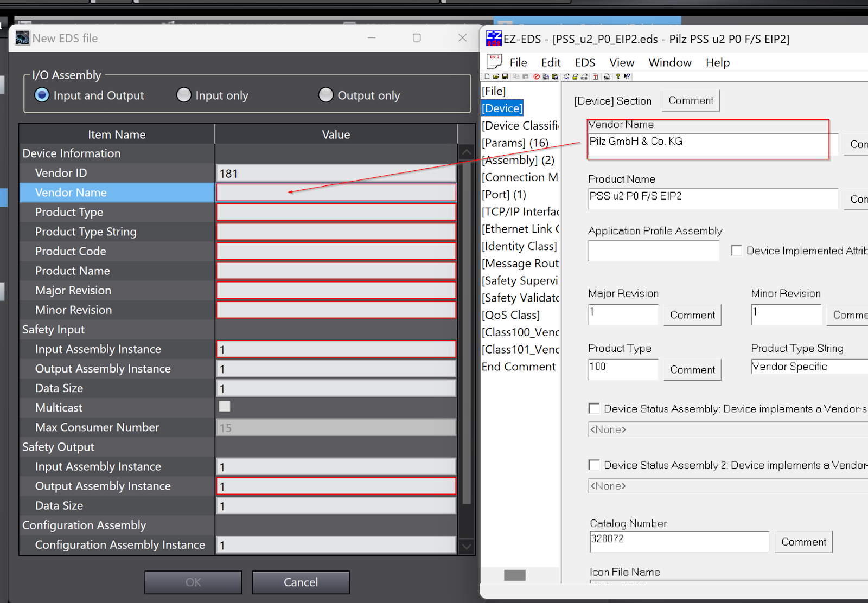Open the second <None> Device Status Assembly 2 dropdown
The height and width of the screenshot is (603, 868).
tap(728, 486)
